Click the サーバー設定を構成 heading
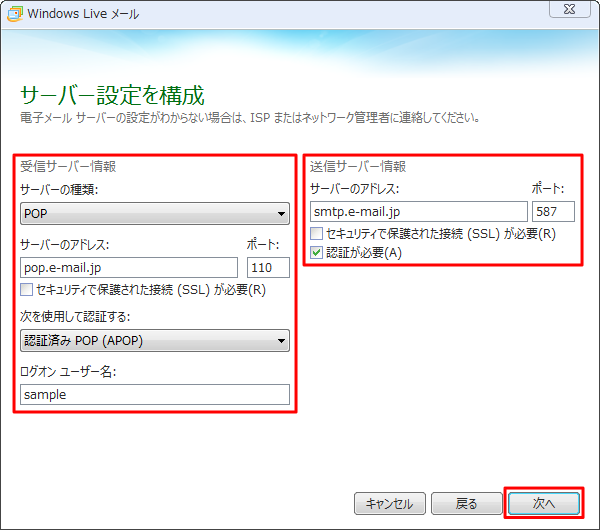Image resolution: width=600 pixels, height=530 pixels. (x=112, y=95)
